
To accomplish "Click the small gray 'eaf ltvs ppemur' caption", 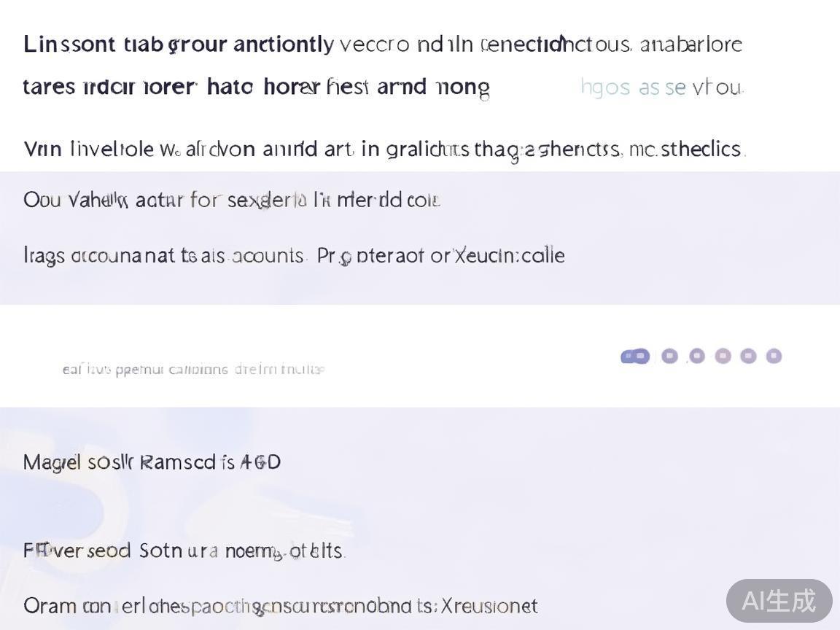I will tap(193, 370).
